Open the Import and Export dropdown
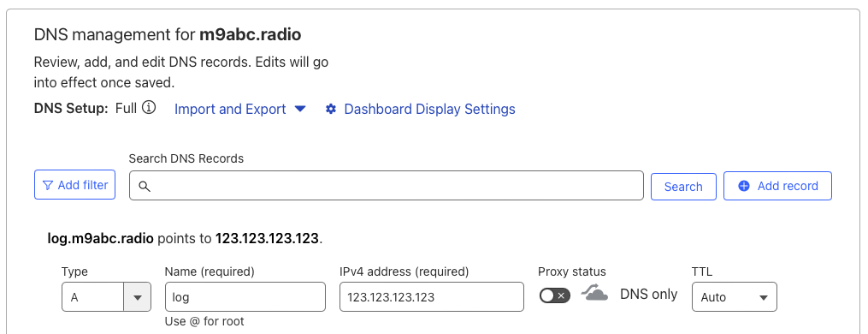 pyautogui.click(x=240, y=109)
